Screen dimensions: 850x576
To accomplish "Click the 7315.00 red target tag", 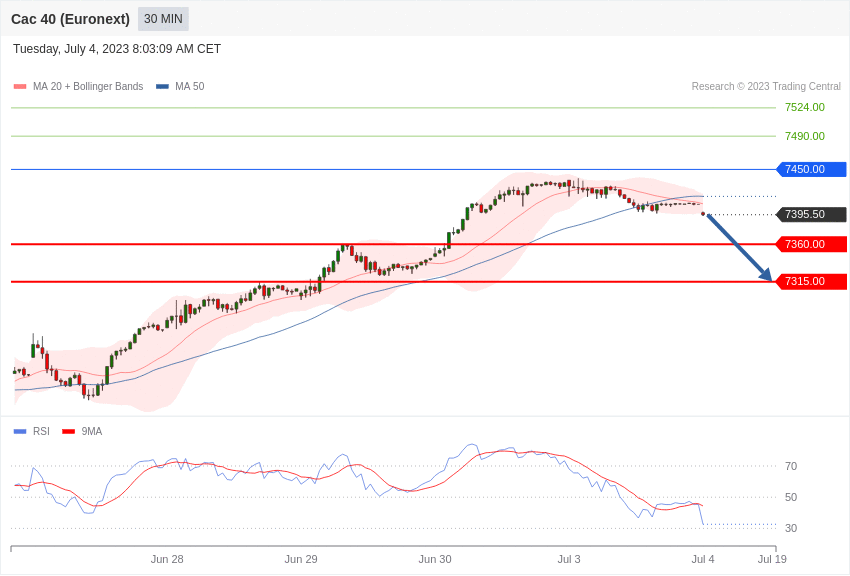I will pyautogui.click(x=812, y=282).
